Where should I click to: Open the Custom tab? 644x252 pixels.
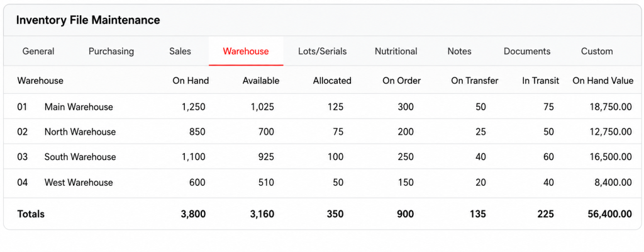[x=597, y=52]
